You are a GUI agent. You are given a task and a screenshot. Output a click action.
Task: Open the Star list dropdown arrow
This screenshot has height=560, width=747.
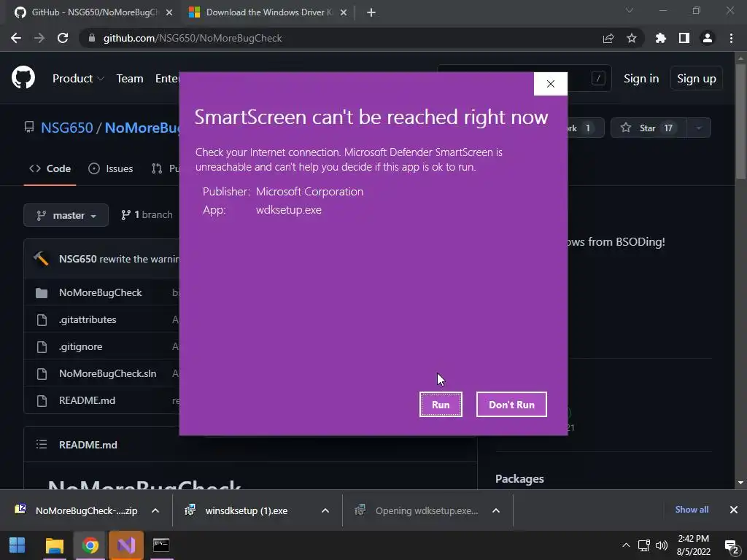(x=699, y=128)
